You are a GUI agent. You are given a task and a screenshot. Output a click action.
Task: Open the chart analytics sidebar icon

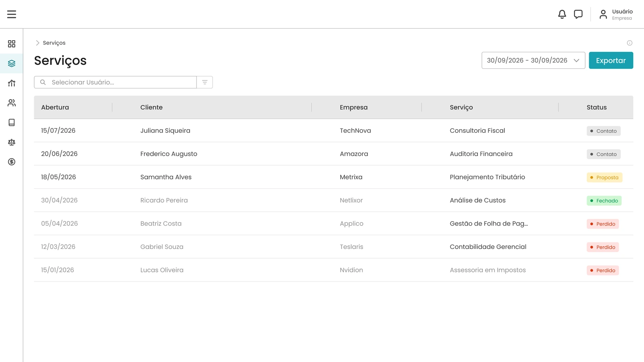coord(12,83)
